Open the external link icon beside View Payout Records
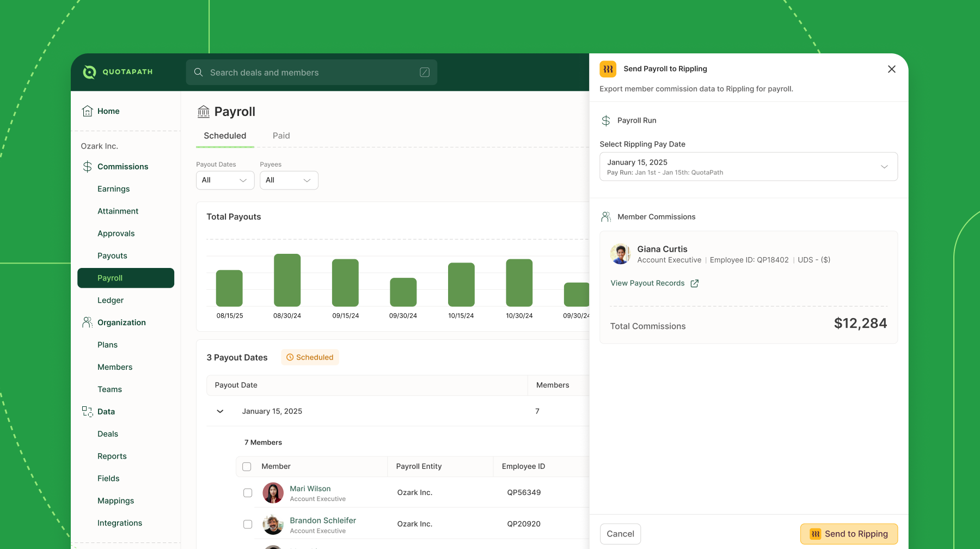The image size is (980, 549). pos(695,283)
